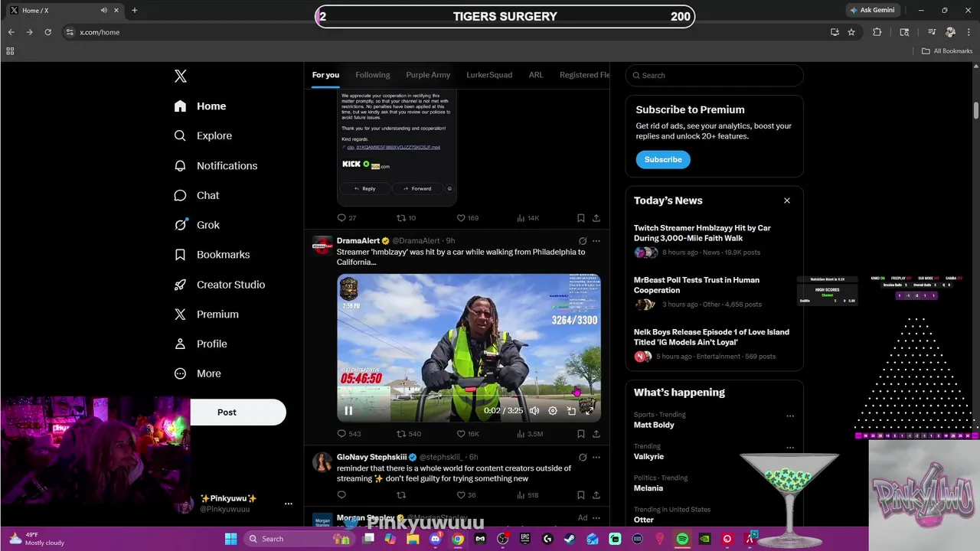This screenshot has width=980, height=551.
Task: Reply to the DramaAlert post
Action: (348, 434)
